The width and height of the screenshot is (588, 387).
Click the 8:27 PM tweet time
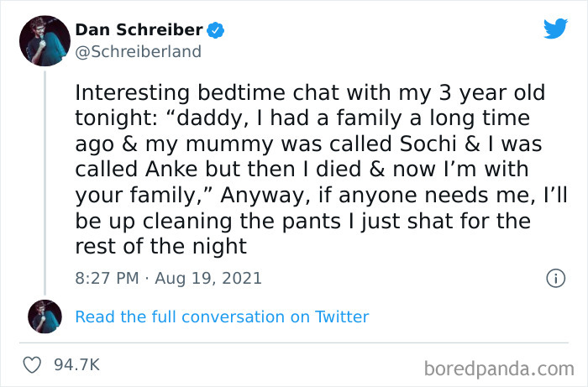point(105,278)
